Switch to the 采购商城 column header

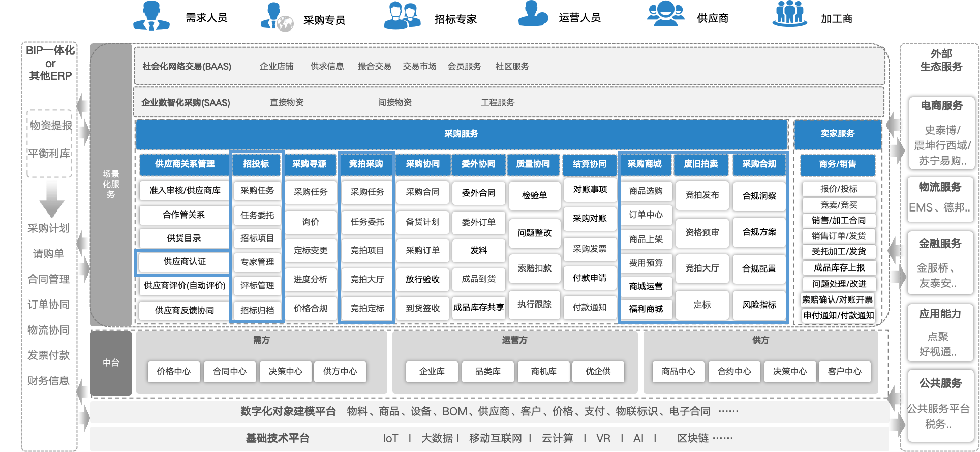(644, 164)
